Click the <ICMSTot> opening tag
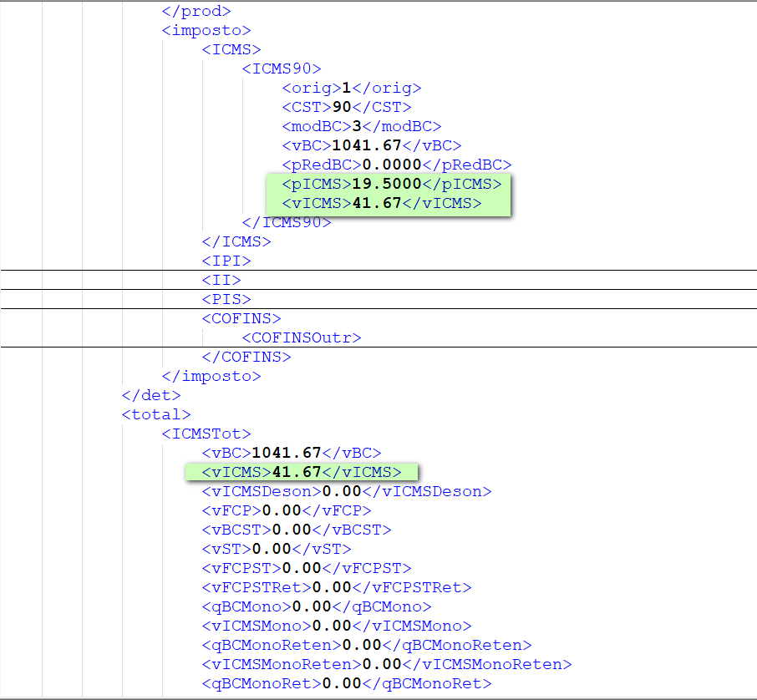This screenshot has height=700, width=757. point(206,434)
